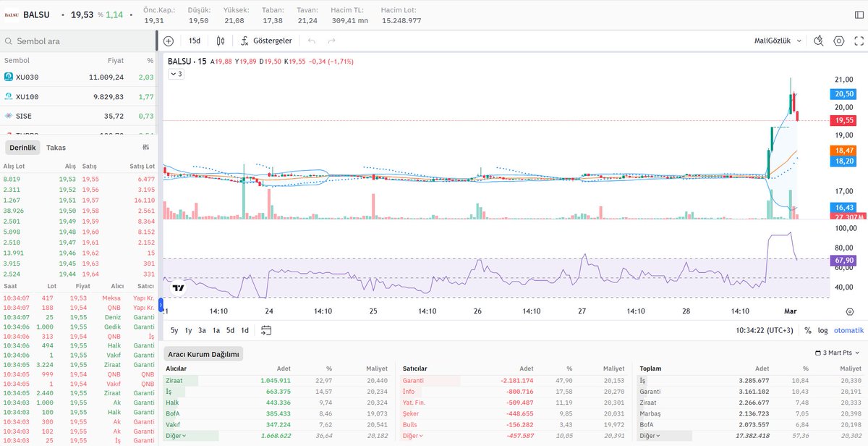Click the Sembol column header in watchlist

click(17, 61)
